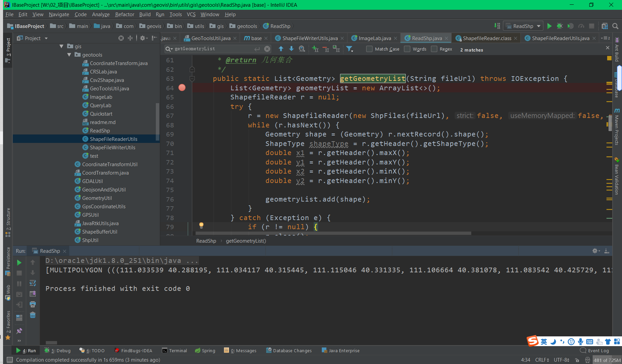Click the clear all trash icon in Run panel
622x364 pixels.
pyautogui.click(x=33, y=315)
